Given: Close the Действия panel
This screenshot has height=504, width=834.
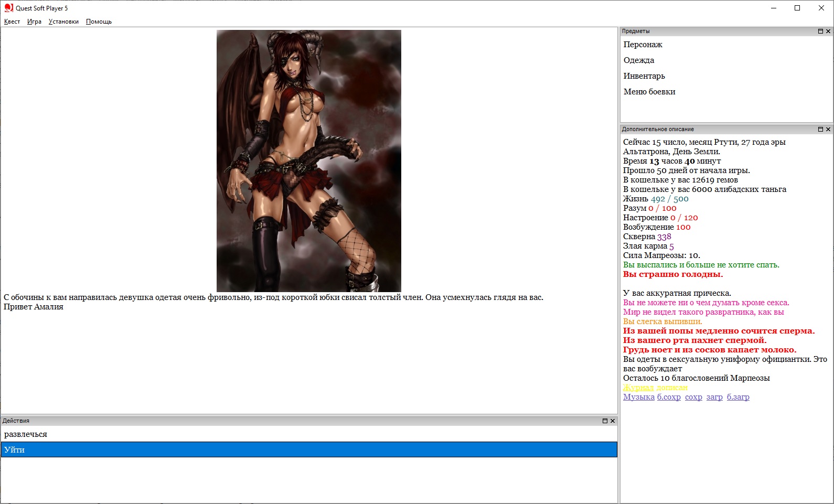Looking at the screenshot, I should [x=613, y=421].
